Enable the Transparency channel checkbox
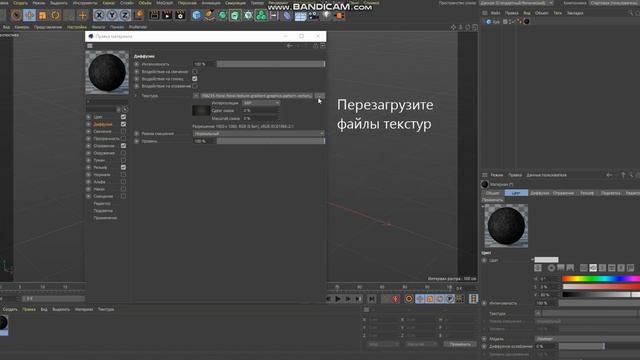The width and height of the screenshot is (640, 360). coord(123,139)
